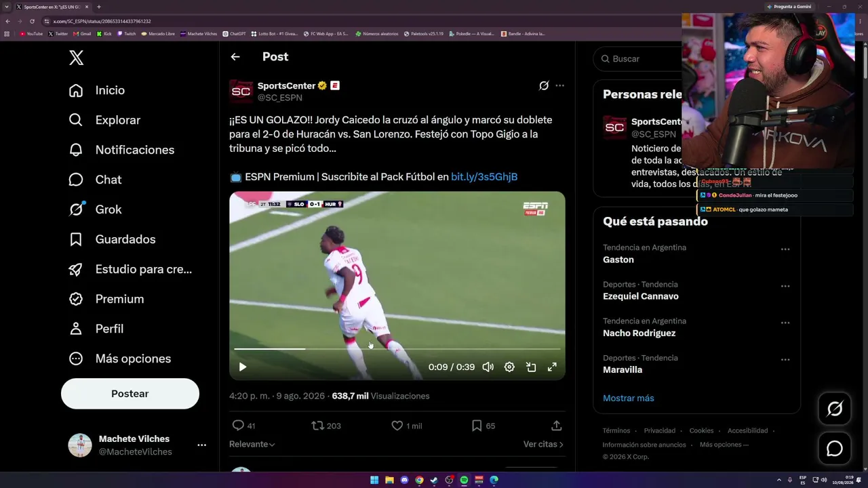Open Cookies footer link
The image size is (868, 488).
(701, 430)
